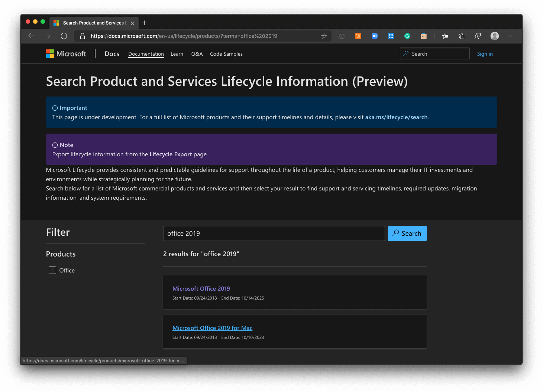Screen dimensions: 543x392
Task: Open the browser three-dot menu
Action: tap(512, 36)
